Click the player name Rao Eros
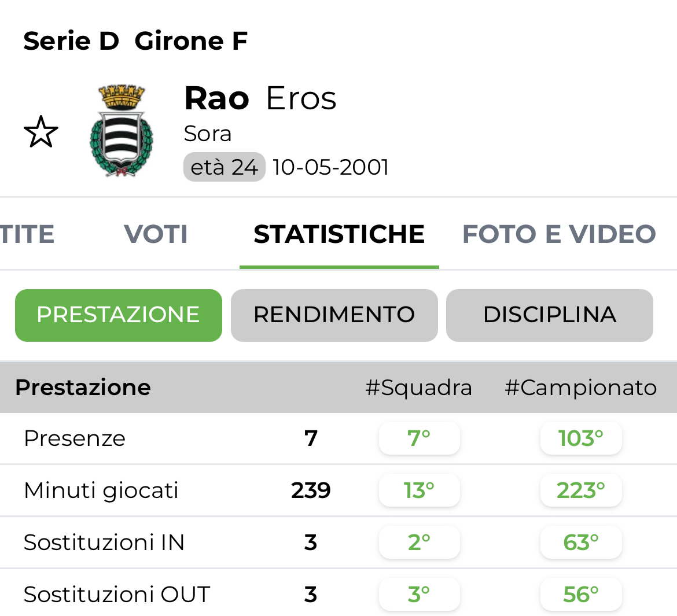 point(260,98)
